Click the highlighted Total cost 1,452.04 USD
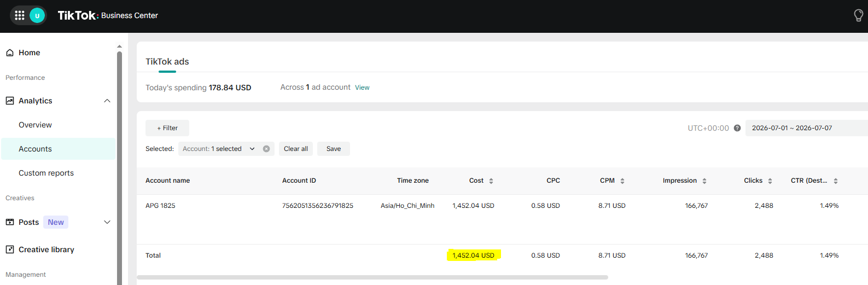868x285 pixels. 473,255
